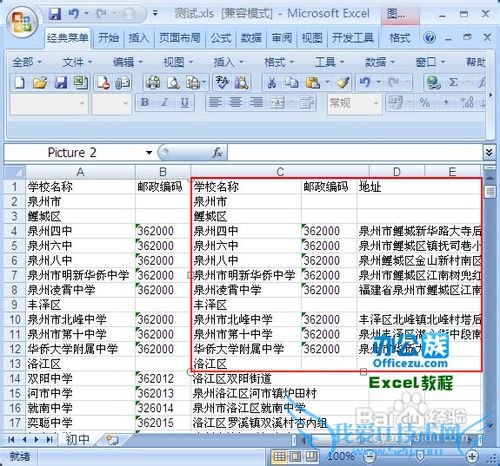Click the Open folder icon
Image resolution: width=500 pixels, height=466 pixels.
40,83
